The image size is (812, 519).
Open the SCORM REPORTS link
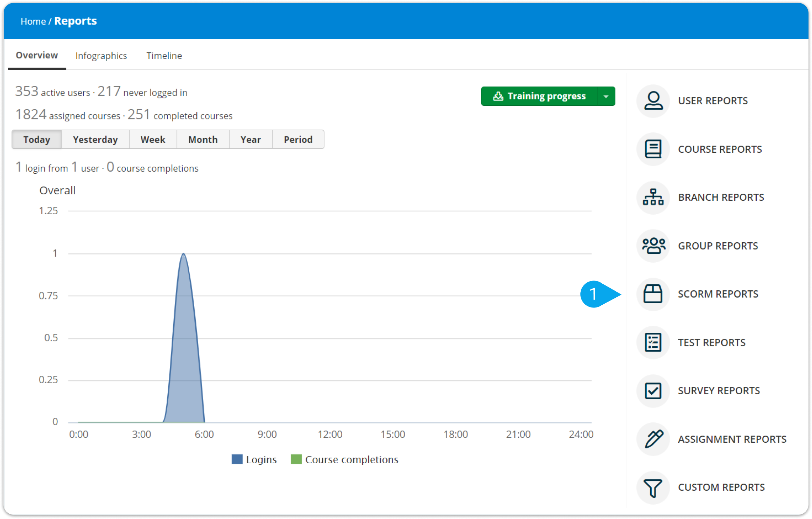coord(718,294)
